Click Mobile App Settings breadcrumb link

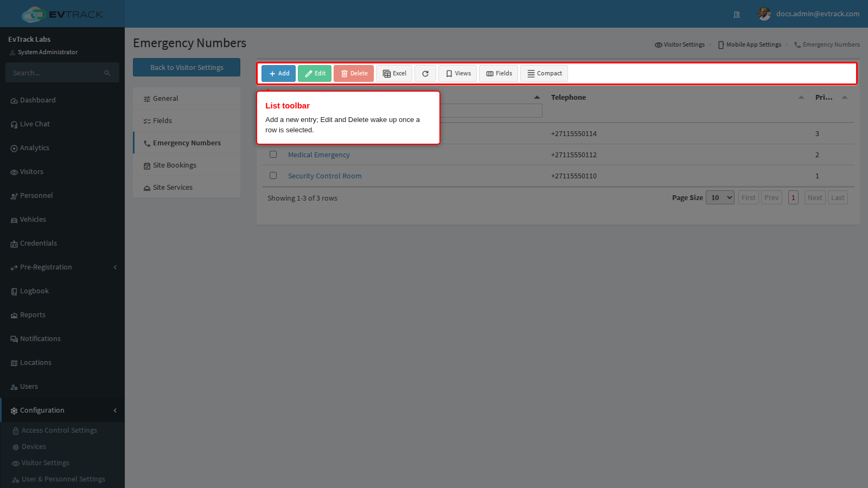point(750,45)
